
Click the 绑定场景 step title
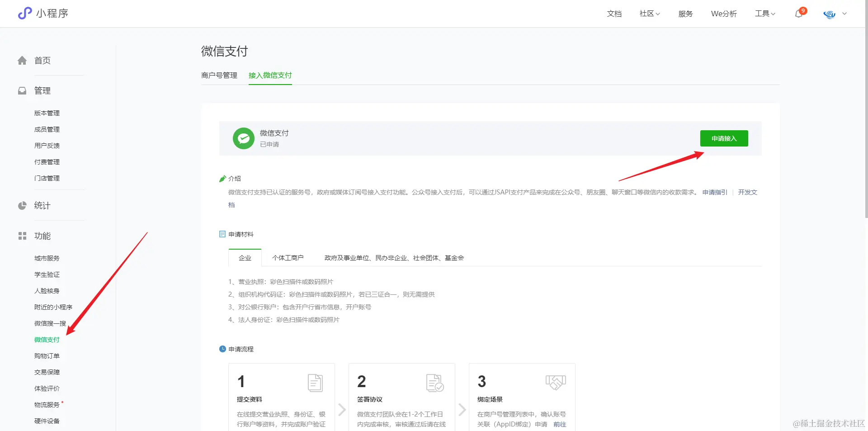490,399
